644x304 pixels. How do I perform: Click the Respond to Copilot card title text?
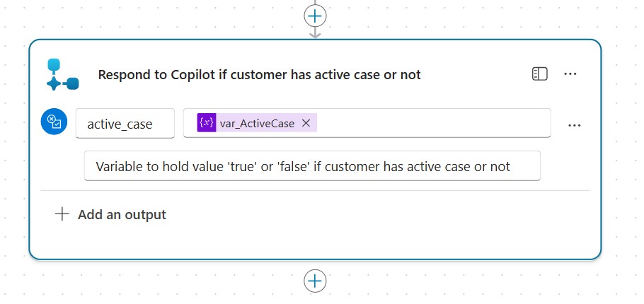point(259,74)
